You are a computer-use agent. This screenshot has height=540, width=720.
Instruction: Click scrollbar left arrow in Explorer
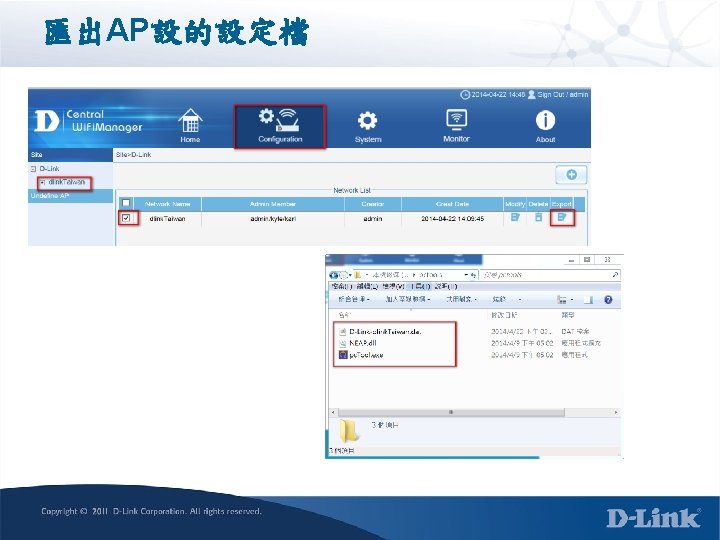click(334, 412)
